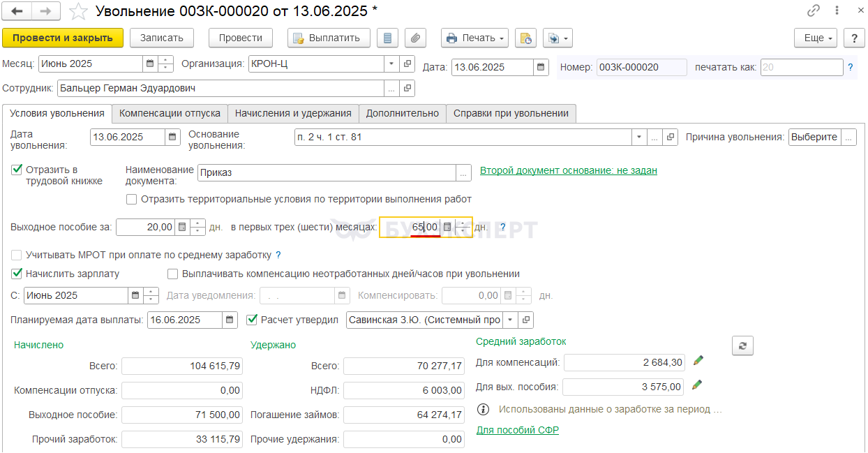Image resolution: width=868 pixels, height=453 pixels.
Task: Expand Расчет утвердил person dropdown
Action: click(511, 320)
